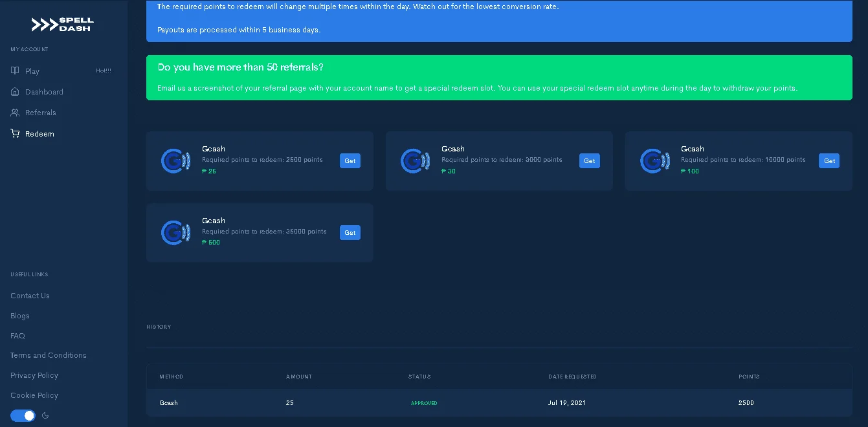Click the ₱ 25 price label
Image resolution: width=868 pixels, height=427 pixels.
[x=209, y=171]
